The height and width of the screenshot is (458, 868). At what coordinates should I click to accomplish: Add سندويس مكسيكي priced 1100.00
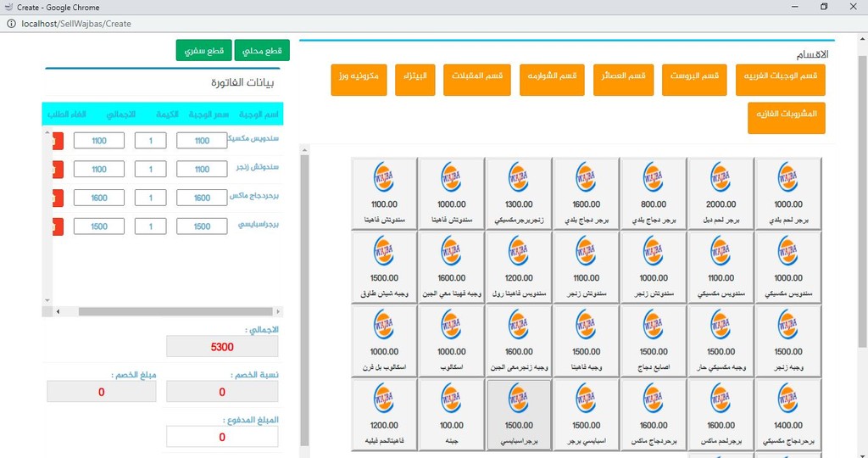tap(721, 267)
